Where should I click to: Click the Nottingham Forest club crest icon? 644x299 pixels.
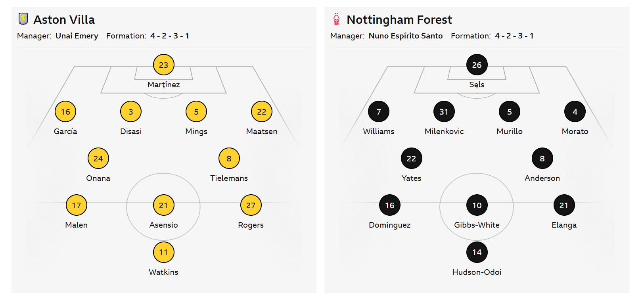point(336,19)
